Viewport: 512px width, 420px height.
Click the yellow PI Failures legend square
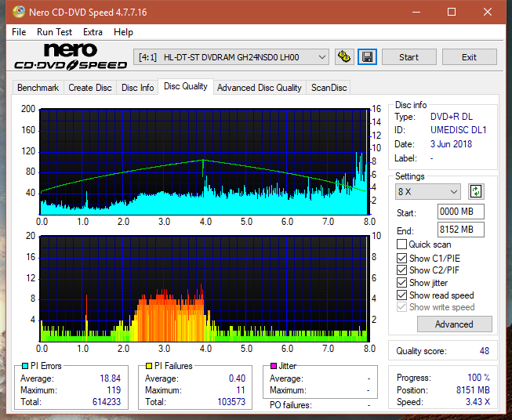149,366
